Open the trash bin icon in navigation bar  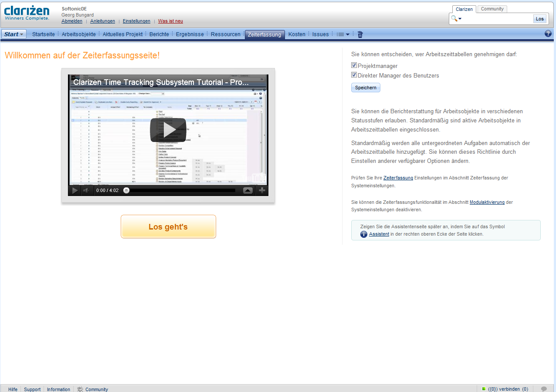[360, 34]
